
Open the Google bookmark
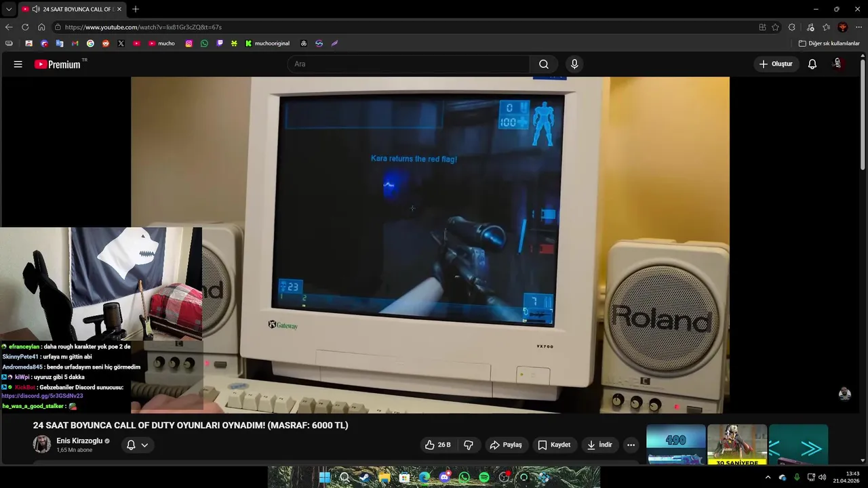(90, 43)
